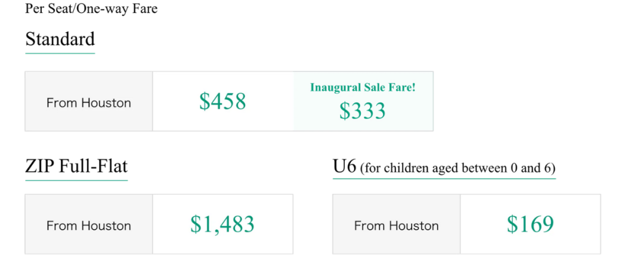
Task: Click From Houston in Standard fare row
Action: click(89, 102)
